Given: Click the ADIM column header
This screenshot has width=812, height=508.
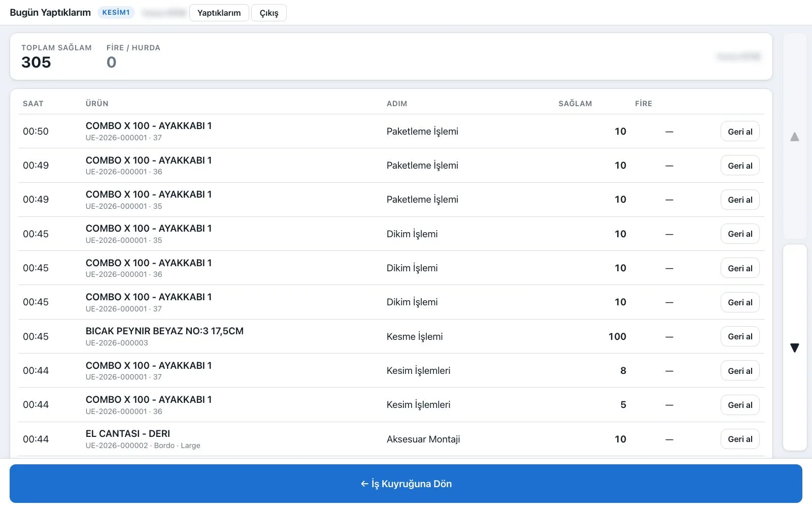Looking at the screenshot, I should [397, 104].
